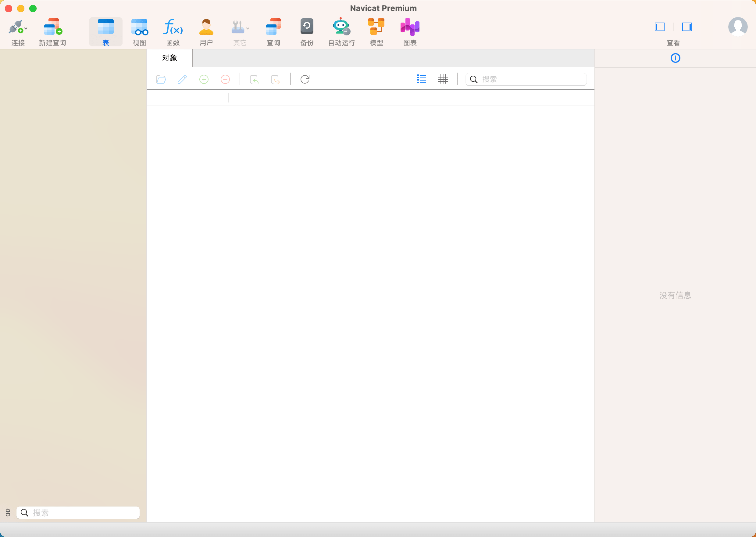756x537 pixels.
Task: Open the 视图 views icon
Action: click(139, 27)
